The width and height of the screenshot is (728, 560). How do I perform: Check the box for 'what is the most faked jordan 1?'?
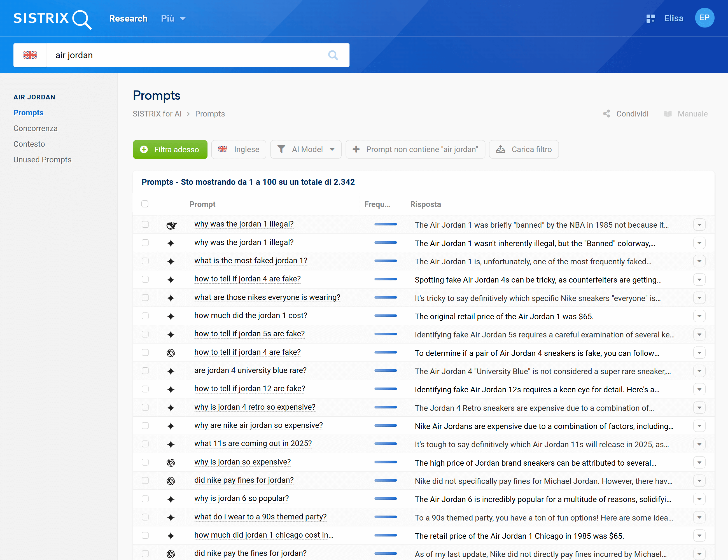click(145, 261)
